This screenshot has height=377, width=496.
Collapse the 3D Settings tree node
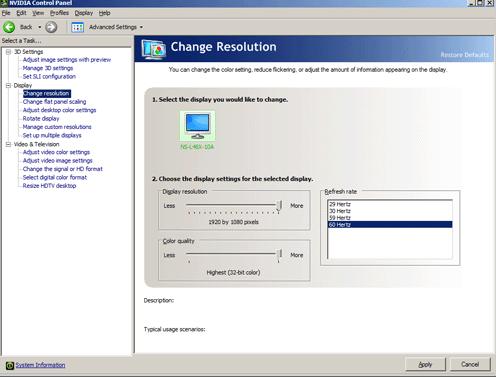tap(8, 52)
